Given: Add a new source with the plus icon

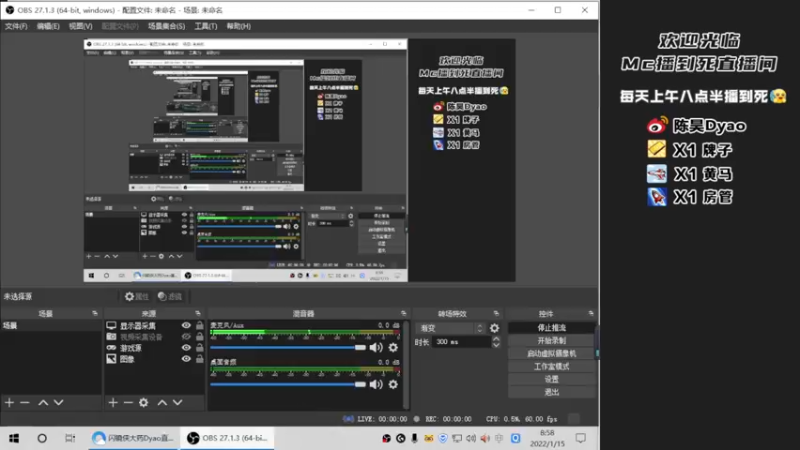Looking at the screenshot, I should [x=113, y=403].
